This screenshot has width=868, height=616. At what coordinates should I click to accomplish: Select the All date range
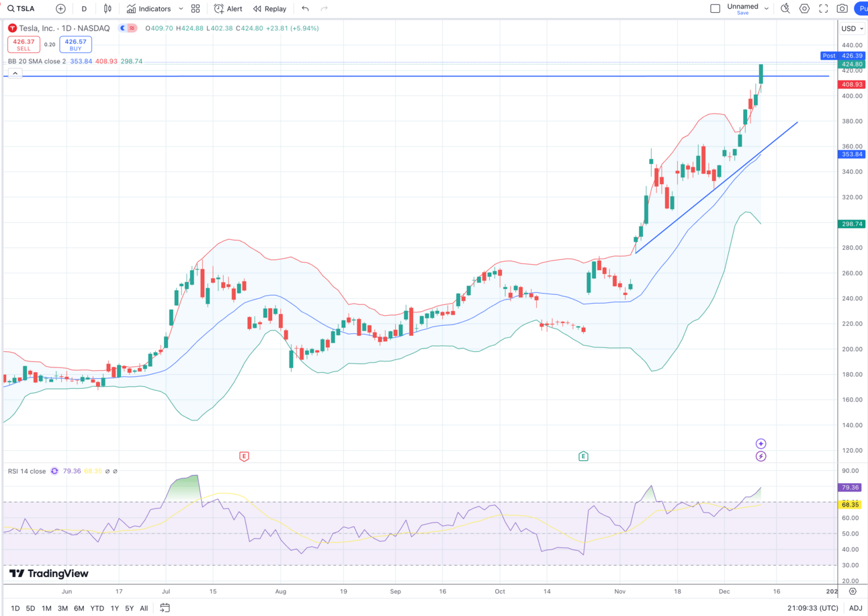pyautogui.click(x=144, y=609)
